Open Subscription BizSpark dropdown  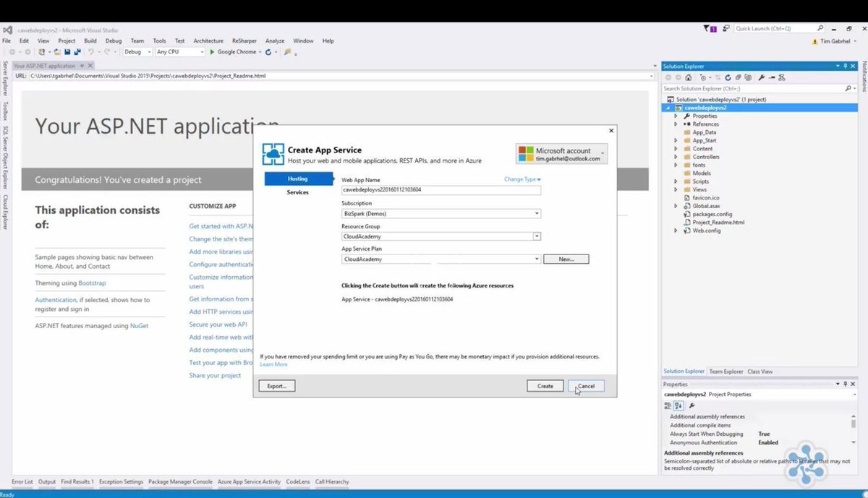(441, 213)
